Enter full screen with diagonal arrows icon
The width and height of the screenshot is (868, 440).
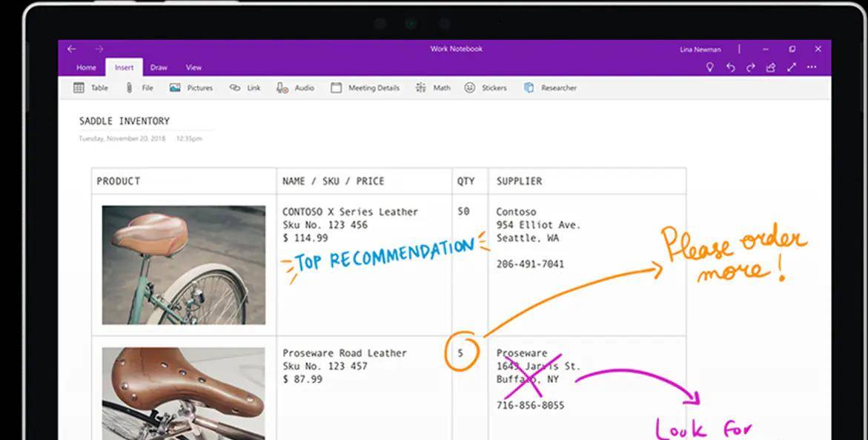pos(792,67)
